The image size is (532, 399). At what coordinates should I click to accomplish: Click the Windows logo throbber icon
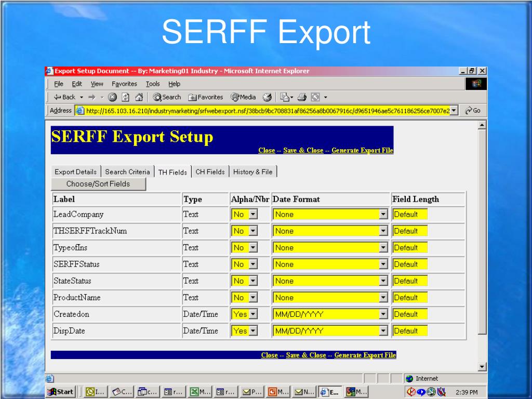(x=476, y=84)
